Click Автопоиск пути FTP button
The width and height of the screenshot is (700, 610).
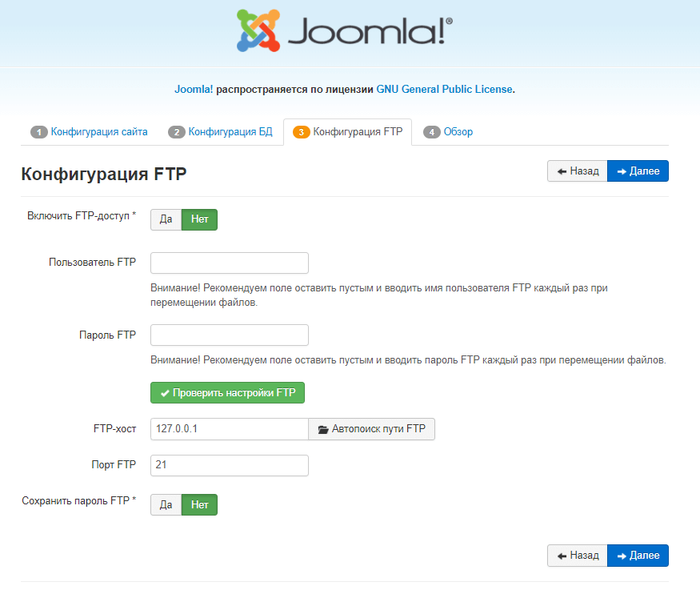(371, 429)
